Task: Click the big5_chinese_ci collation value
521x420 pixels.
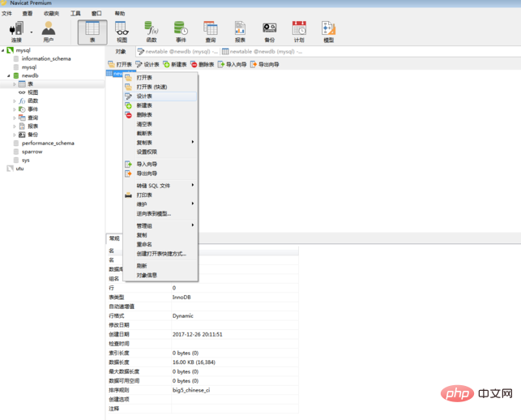Action: click(191, 390)
